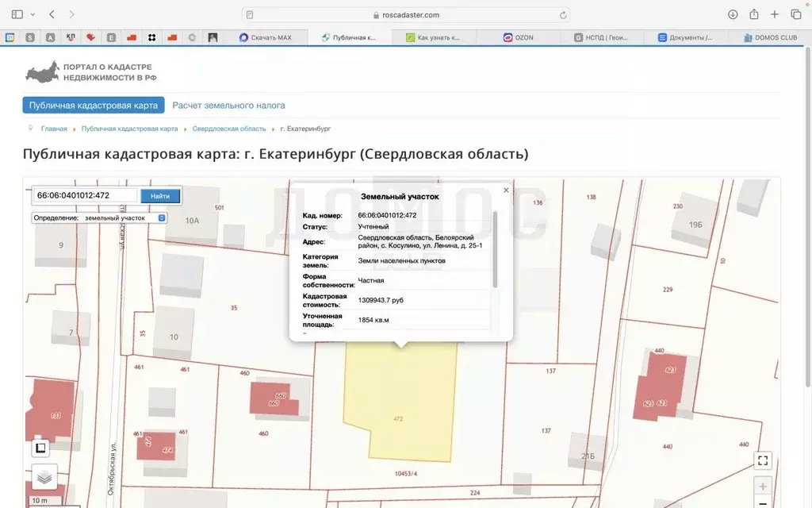Open the map layers selector icon
812x508 pixels.
click(42, 477)
